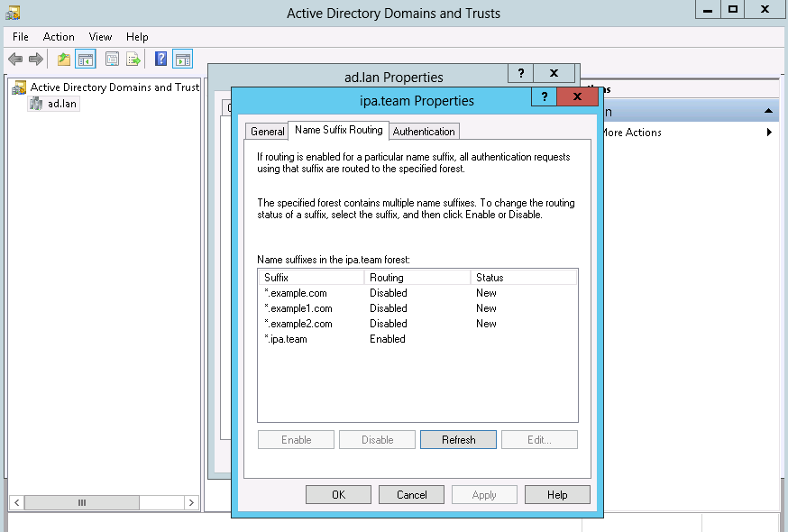
Task: Click More Actions in the Actions pane
Action: point(632,133)
